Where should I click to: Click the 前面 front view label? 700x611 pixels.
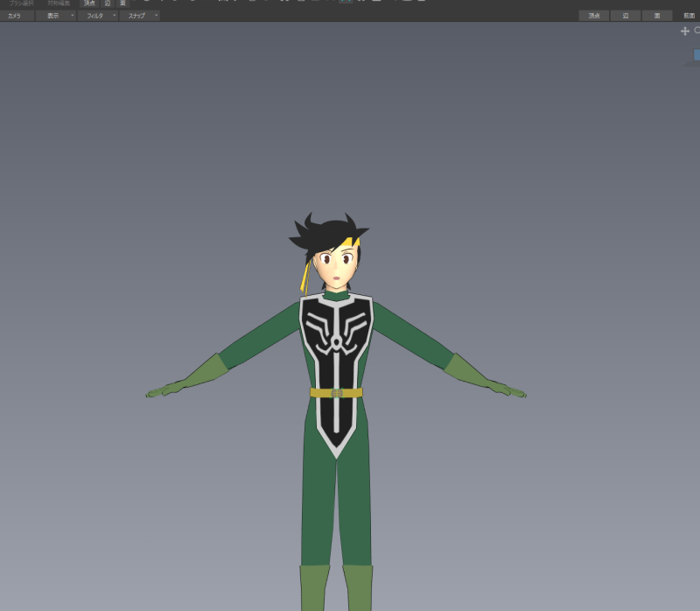point(689,16)
